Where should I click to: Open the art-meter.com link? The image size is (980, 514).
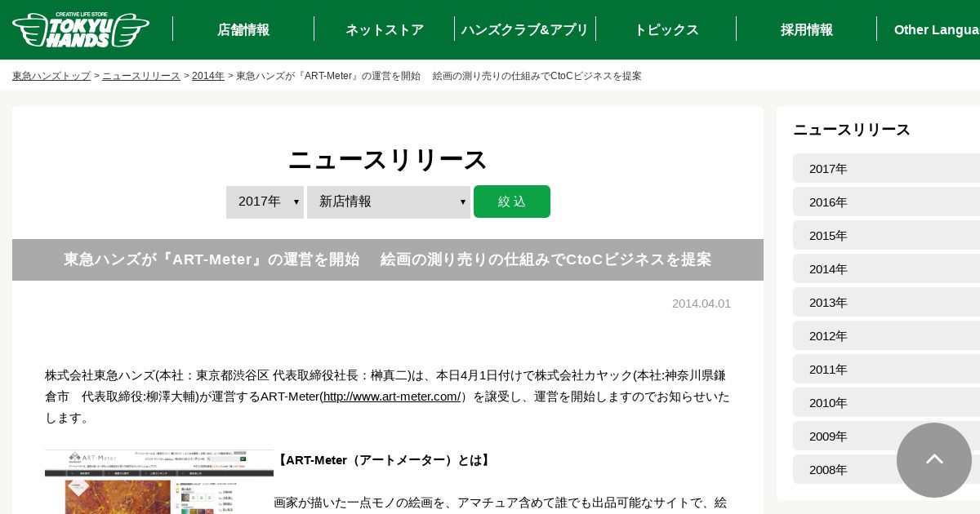click(x=392, y=397)
